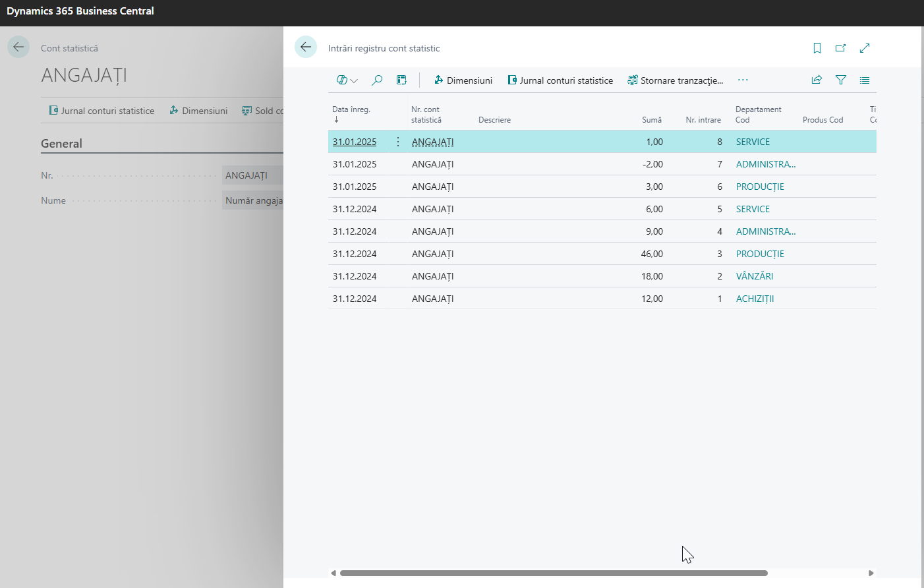Viewport: 924px width, 588px height.
Task: Show more actions with the ellipsis
Action: (x=743, y=80)
